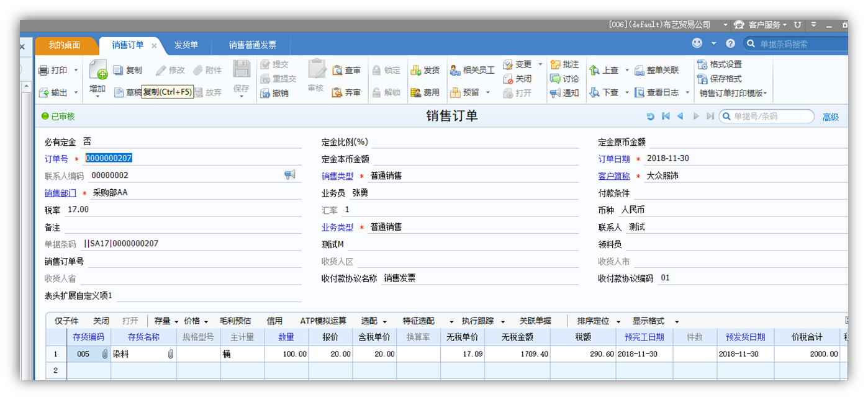
Task: Open the company selector dropdown arrow
Action: 725,25
